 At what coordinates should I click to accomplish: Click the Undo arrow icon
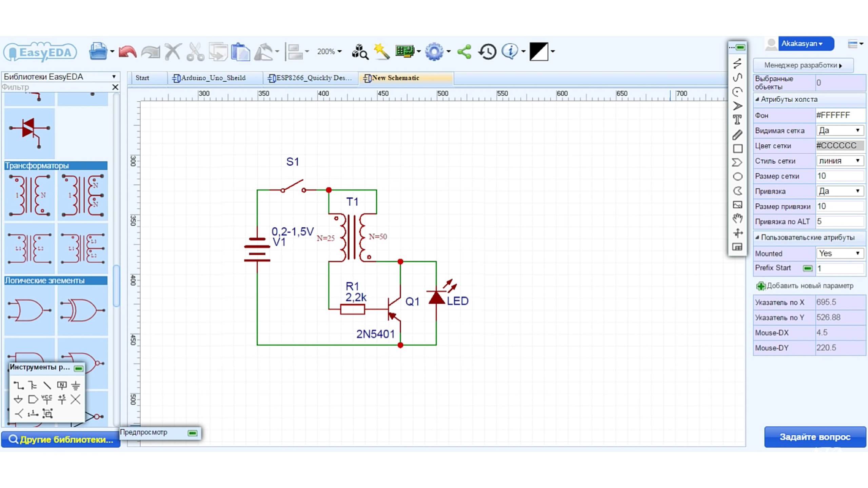(127, 52)
